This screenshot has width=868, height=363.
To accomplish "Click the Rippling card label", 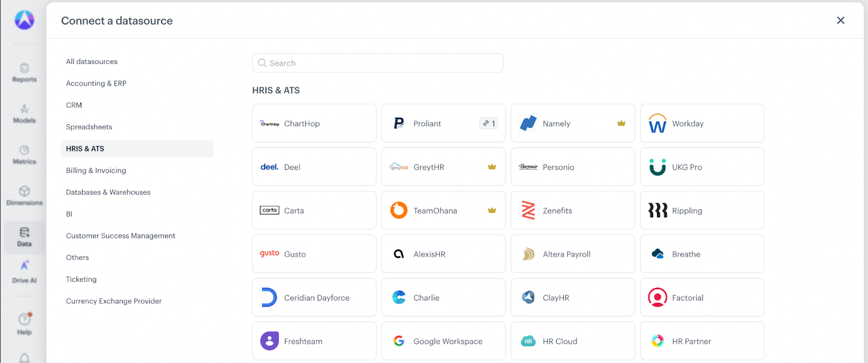I will pyautogui.click(x=687, y=211).
